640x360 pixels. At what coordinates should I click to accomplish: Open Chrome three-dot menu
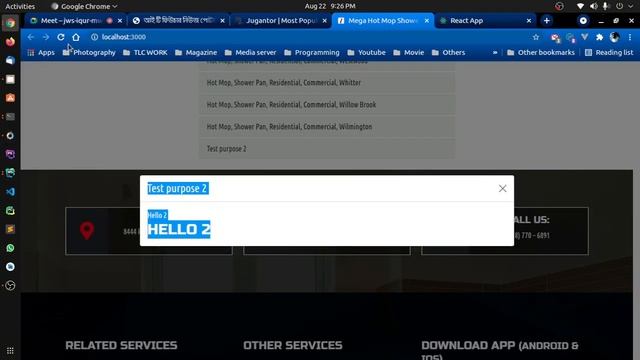point(630,37)
